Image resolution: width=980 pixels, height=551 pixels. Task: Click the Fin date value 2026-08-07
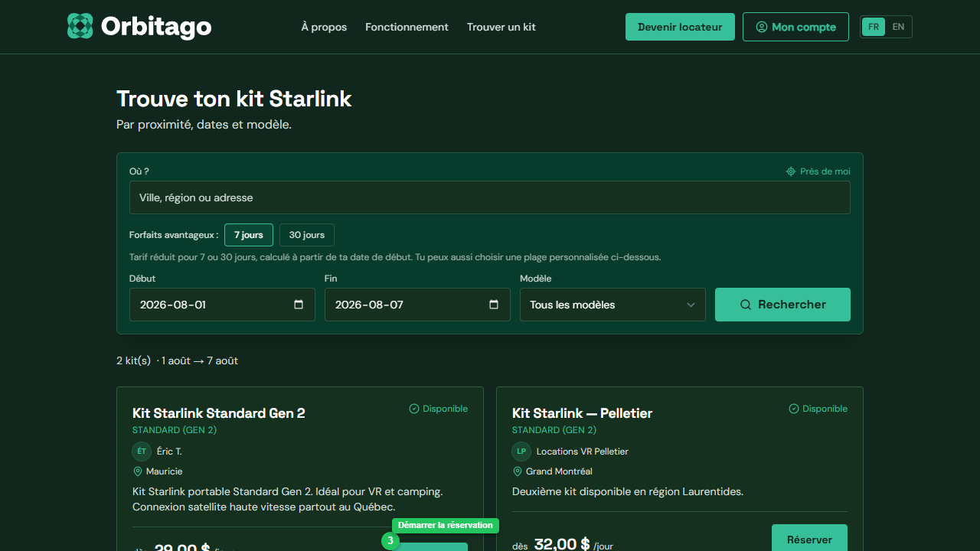(369, 305)
